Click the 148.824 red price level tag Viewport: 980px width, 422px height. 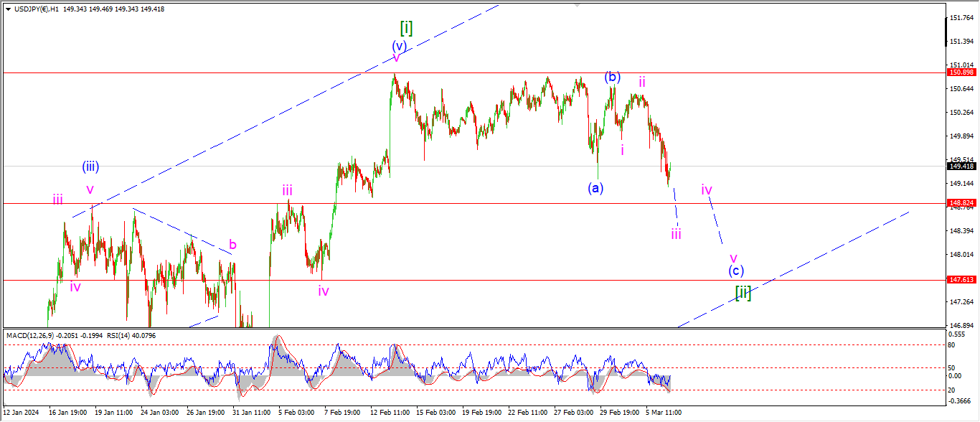click(x=961, y=203)
